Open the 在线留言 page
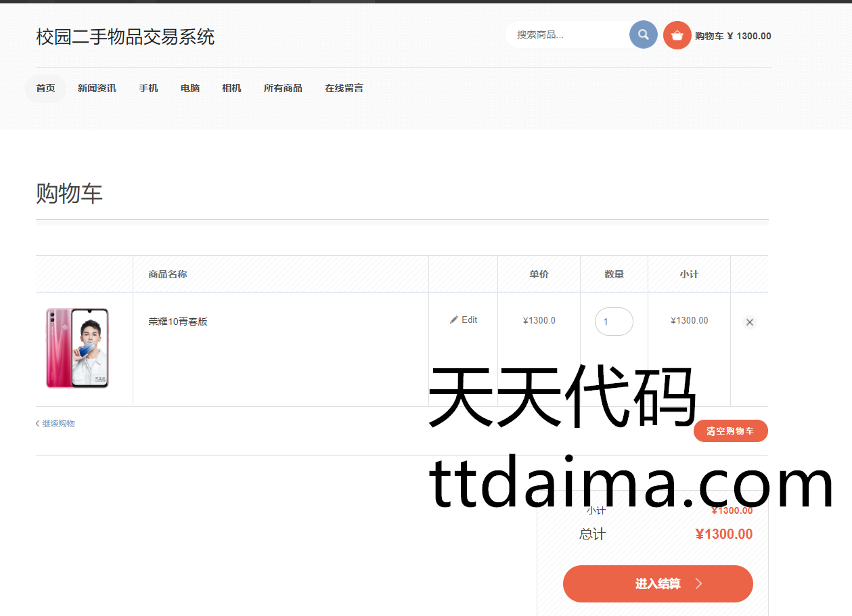The height and width of the screenshot is (616, 852). point(344,88)
